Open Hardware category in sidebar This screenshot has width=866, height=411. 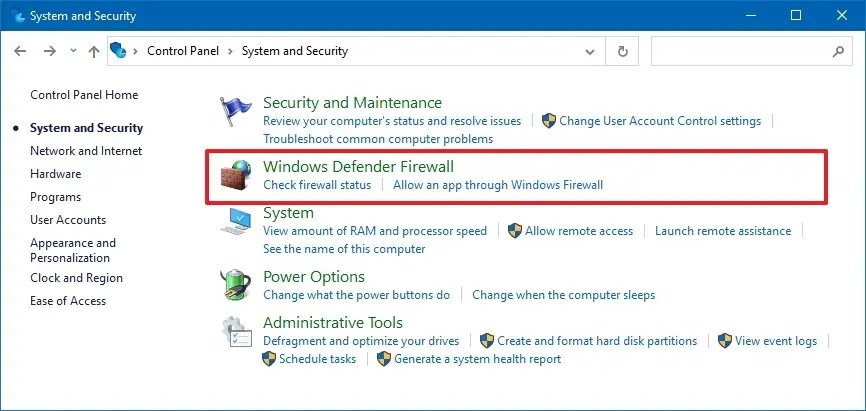pos(55,174)
